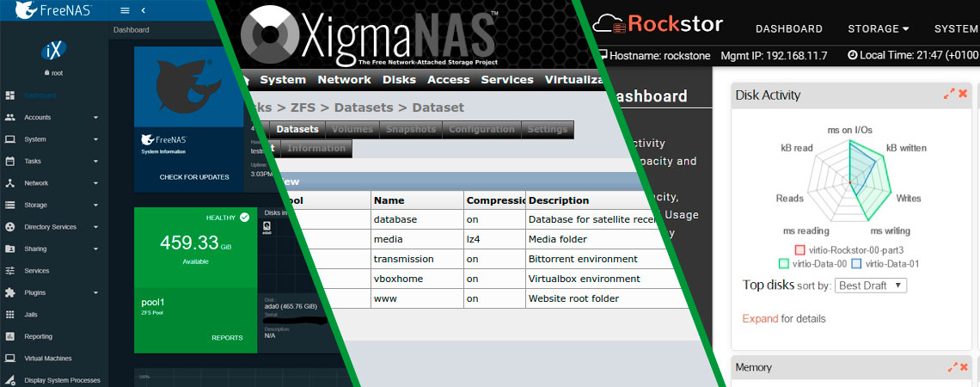The image size is (980, 387).
Task: Expand the Plugins menu in FreeNAS
Action: click(x=95, y=292)
